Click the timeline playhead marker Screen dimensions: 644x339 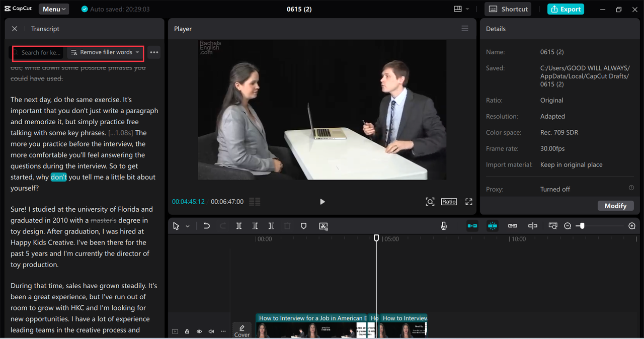376,238
